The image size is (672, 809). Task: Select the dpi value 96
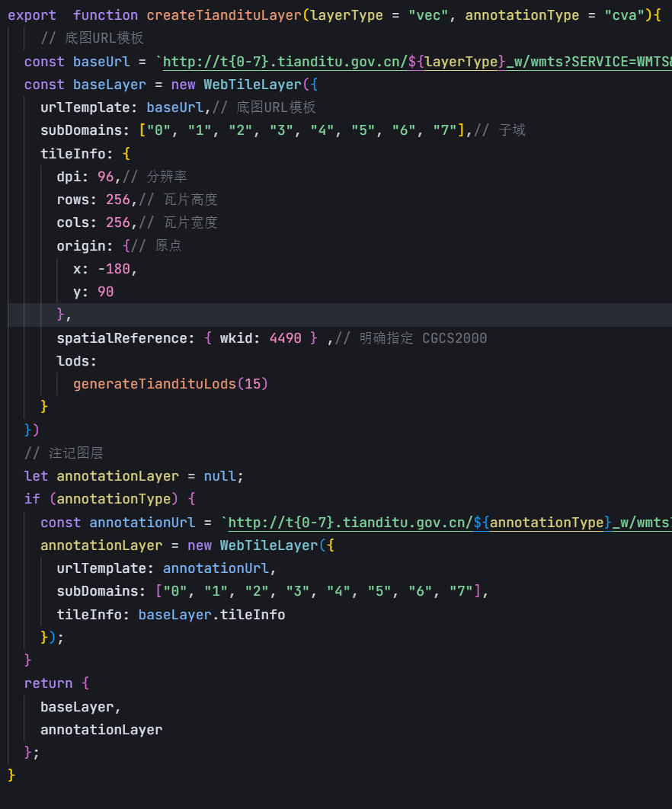click(105, 176)
